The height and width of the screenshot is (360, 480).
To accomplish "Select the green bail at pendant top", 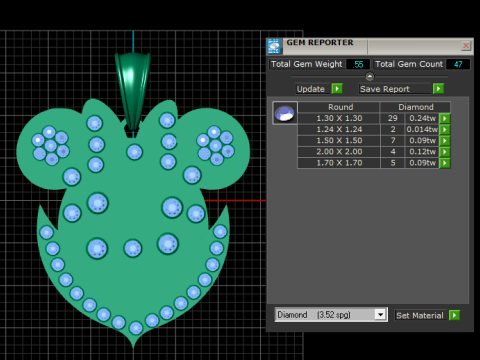I will 133,91.
